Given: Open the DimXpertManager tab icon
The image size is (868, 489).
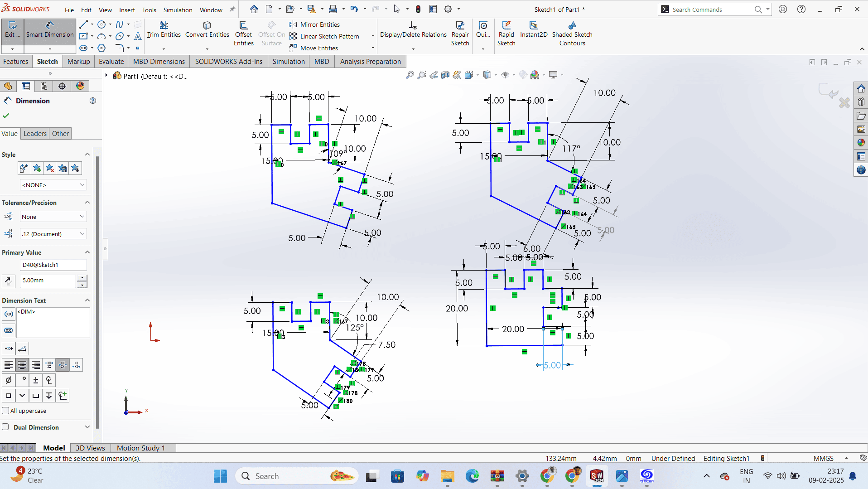Looking at the screenshot, I should 62,86.
